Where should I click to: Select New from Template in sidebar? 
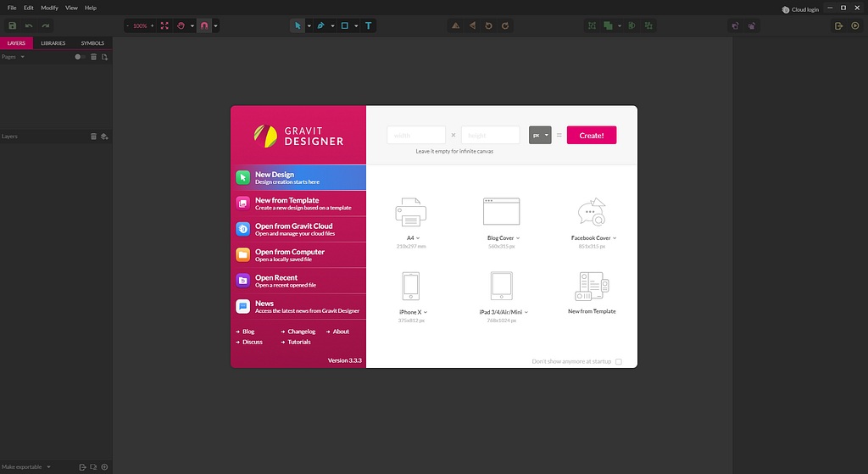pos(298,204)
